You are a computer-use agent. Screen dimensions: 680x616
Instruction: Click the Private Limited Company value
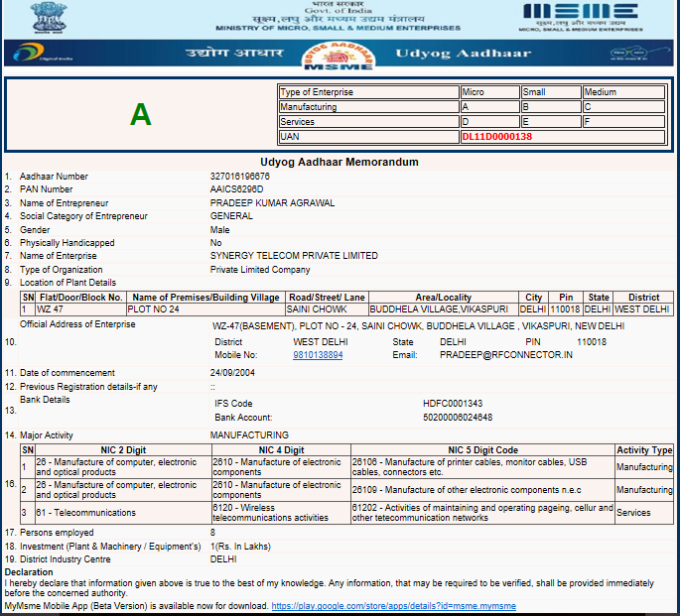click(260, 270)
